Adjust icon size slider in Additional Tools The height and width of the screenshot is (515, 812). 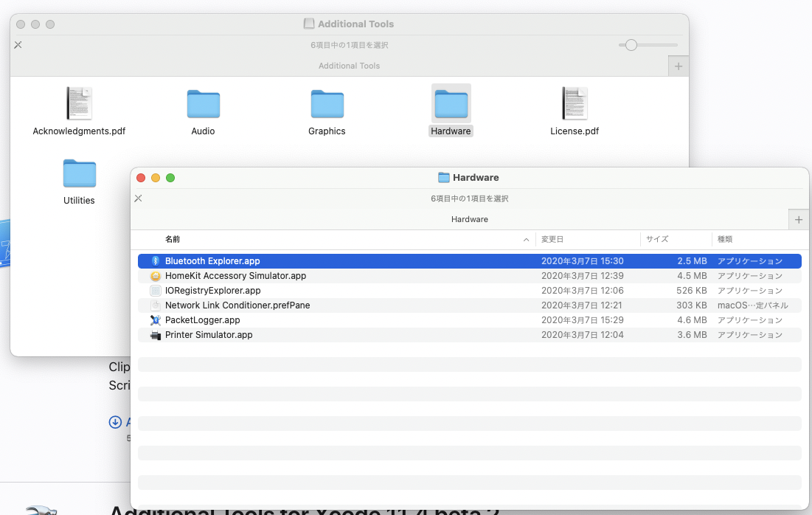coord(631,45)
